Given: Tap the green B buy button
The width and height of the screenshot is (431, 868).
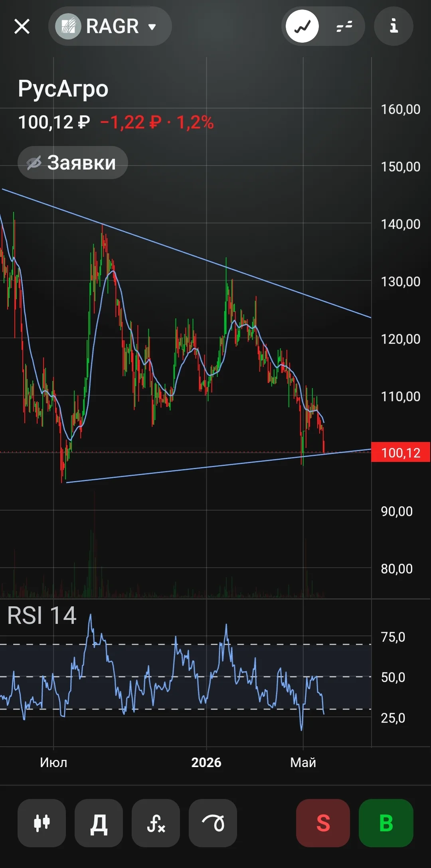Looking at the screenshot, I should point(386,823).
